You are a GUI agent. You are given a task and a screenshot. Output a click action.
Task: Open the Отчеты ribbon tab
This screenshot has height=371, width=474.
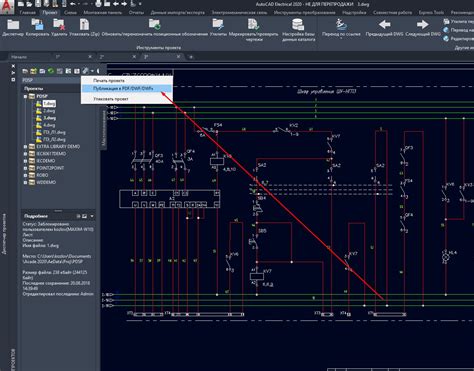coord(136,13)
